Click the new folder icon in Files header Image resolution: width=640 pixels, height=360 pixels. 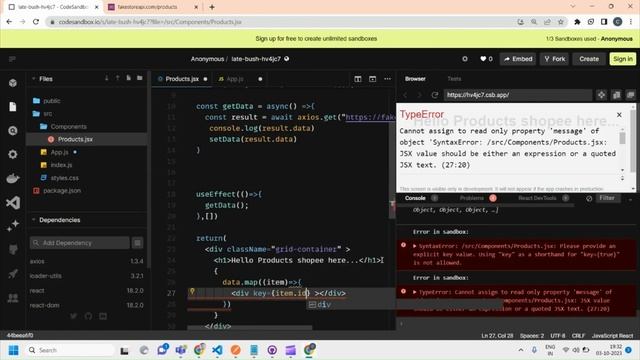(140, 78)
